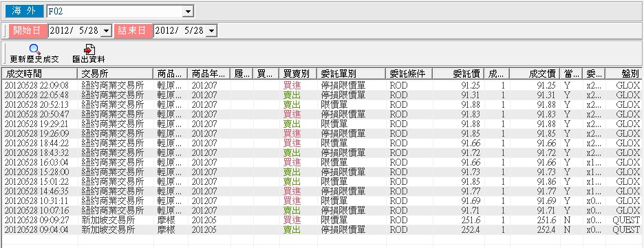644x248 pixels.
Task: Click the 買賣別 column header
Action: [298, 74]
